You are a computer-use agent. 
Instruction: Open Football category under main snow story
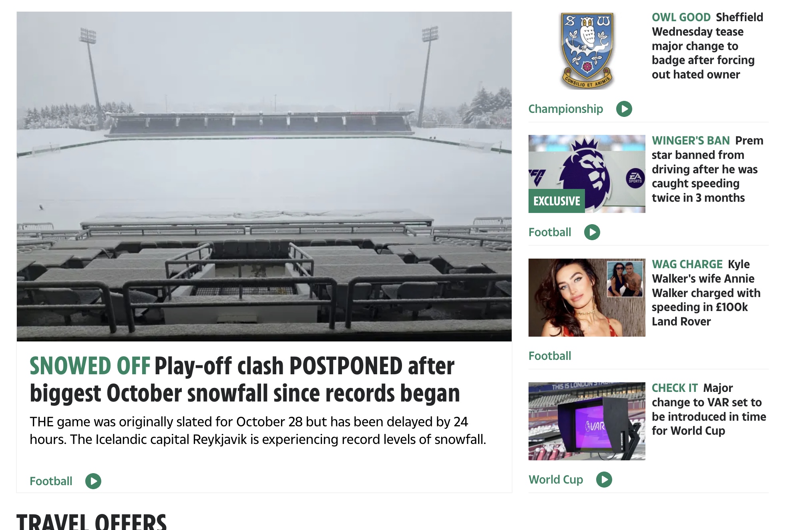[51, 481]
